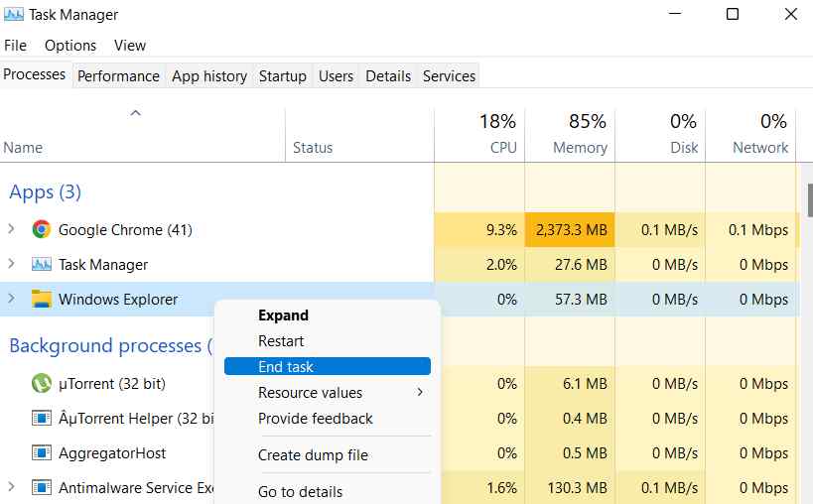Expand the Windows Explorer process row

click(x=11, y=299)
